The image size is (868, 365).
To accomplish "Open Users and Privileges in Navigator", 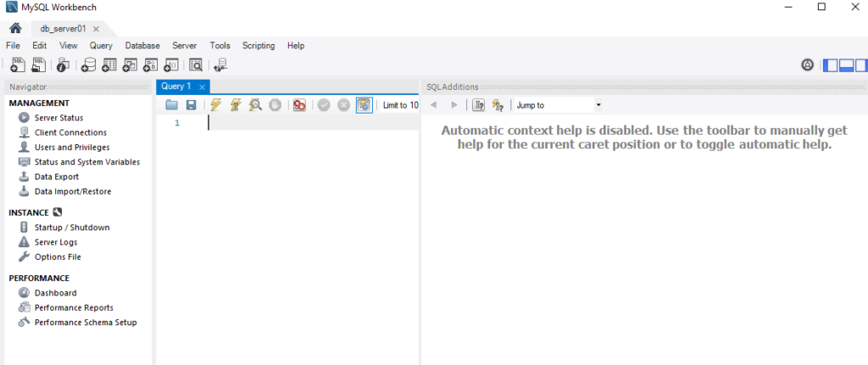I will (71, 147).
